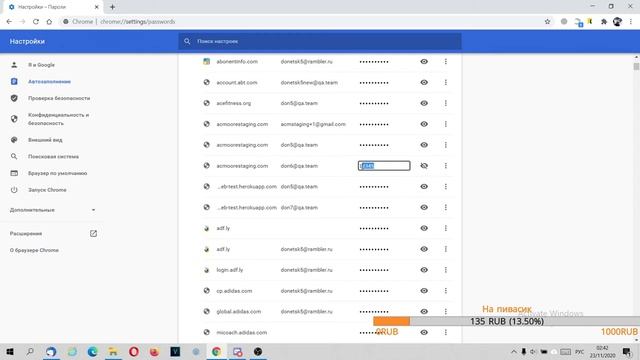
Task: Switch input language РУС indicator
Action: point(580,351)
